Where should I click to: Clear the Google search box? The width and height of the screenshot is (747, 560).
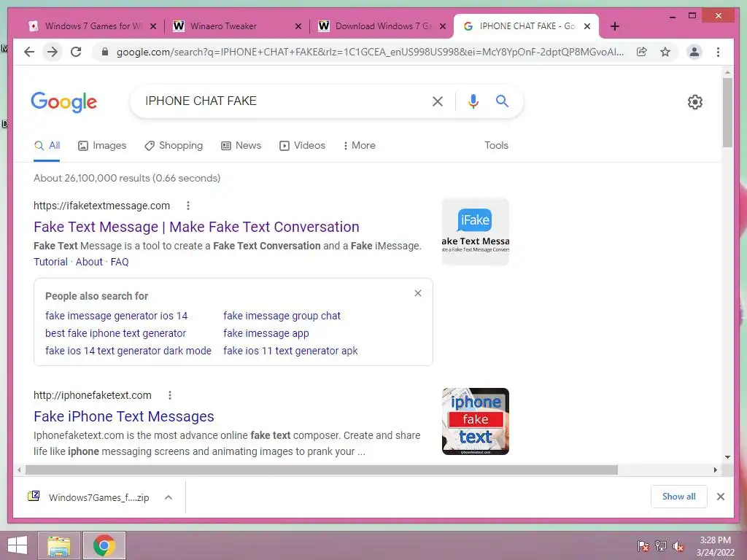pyautogui.click(x=438, y=101)
